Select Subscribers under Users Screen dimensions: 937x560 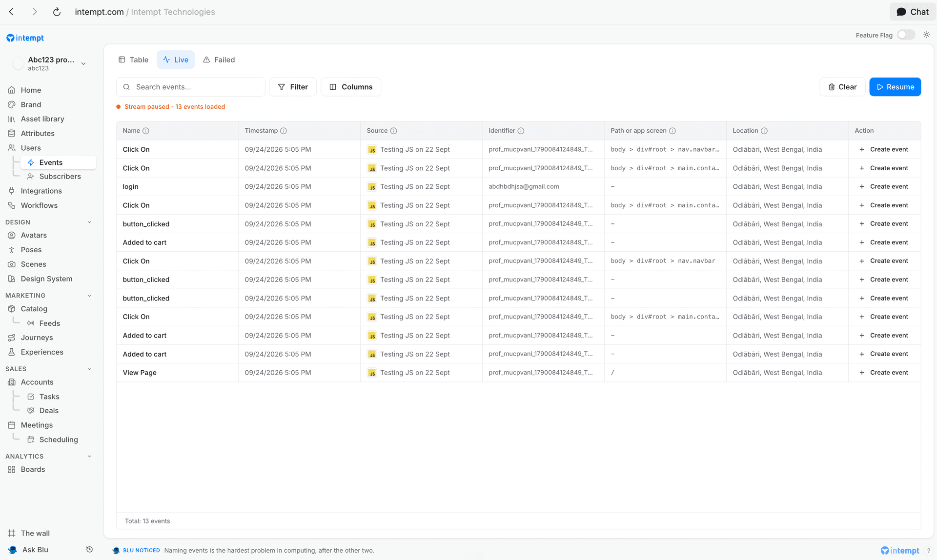click(x=60, y=177)
